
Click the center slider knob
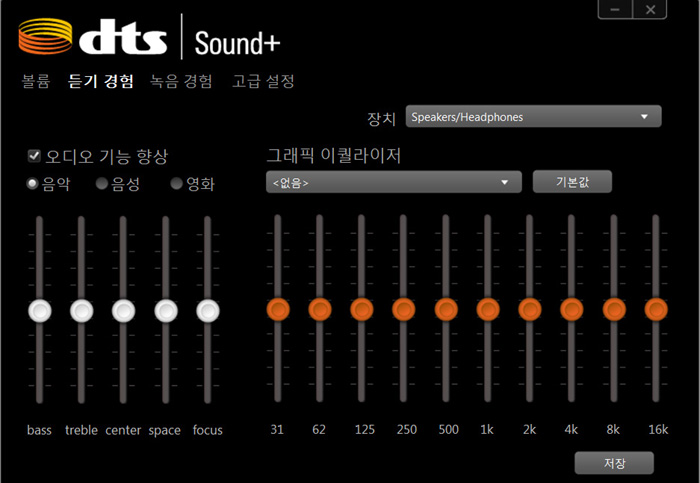click(x=124, y=311)
